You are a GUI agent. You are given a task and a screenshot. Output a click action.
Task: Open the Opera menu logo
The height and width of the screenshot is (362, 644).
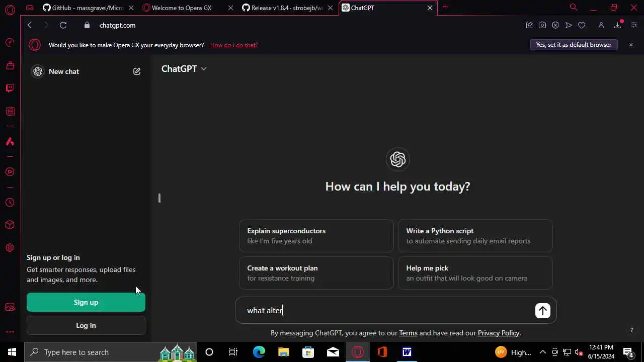pos(10,10)
